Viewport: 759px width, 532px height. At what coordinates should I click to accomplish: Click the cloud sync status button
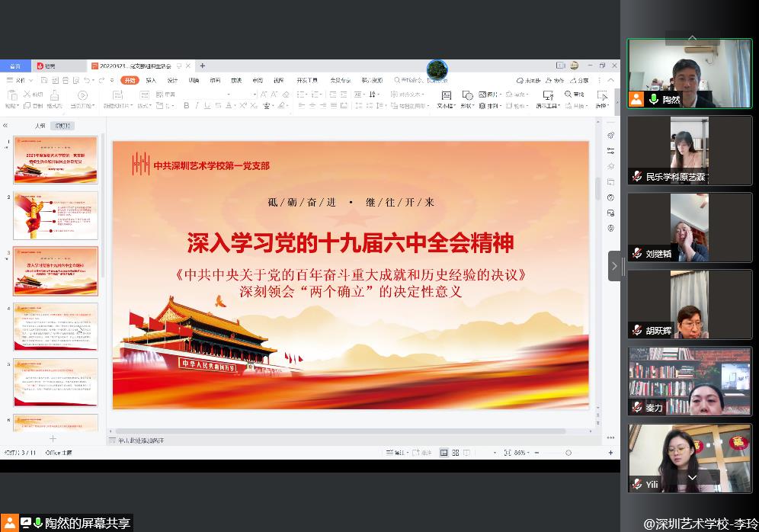click(528, 80)
